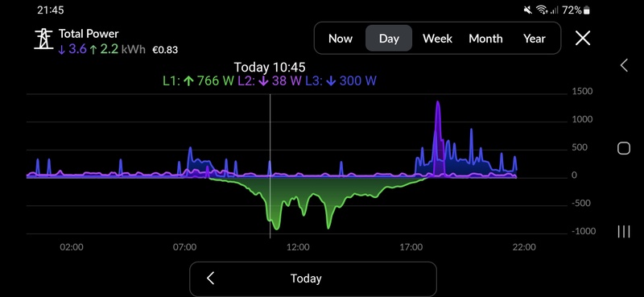
Task: Click the €0.83 cost value
Action: click(165, 50)
